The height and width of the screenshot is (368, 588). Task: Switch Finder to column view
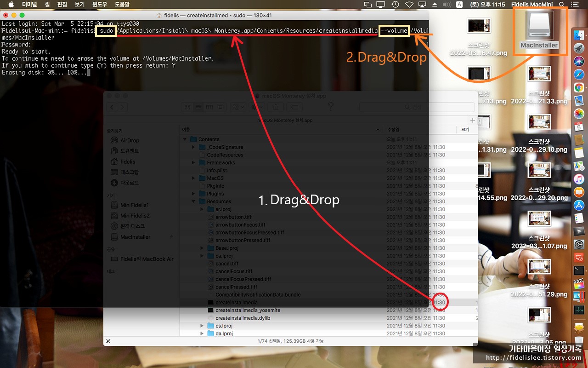pos(209,107)
